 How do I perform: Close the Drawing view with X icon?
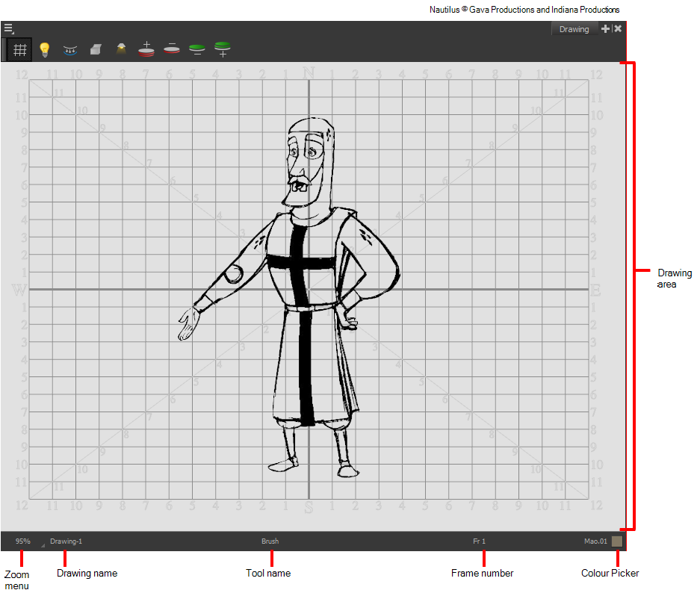[618, 28]
